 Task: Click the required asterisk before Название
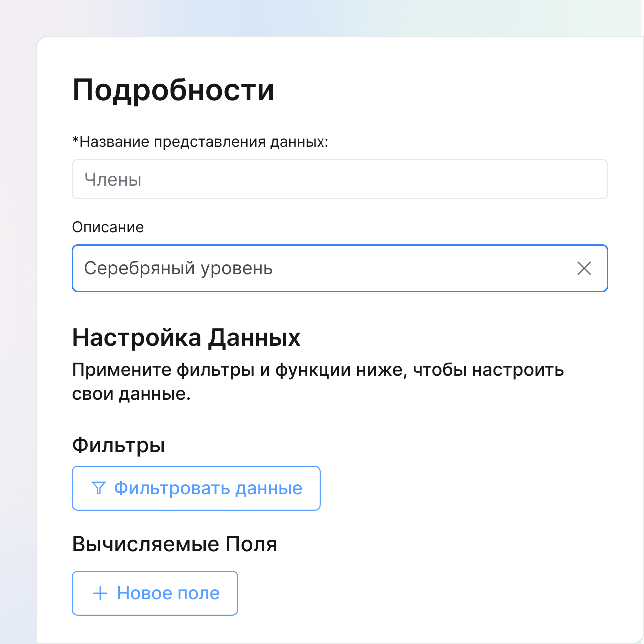pyautogui.click(x=76, y=141)
